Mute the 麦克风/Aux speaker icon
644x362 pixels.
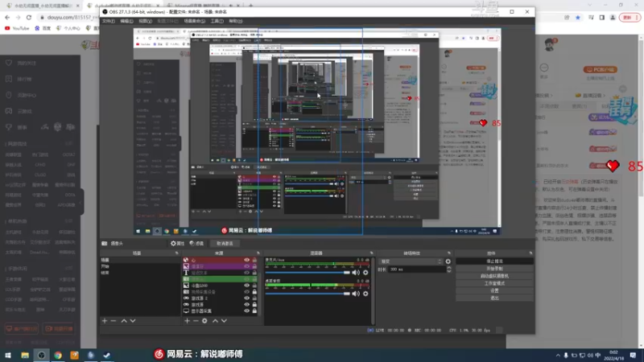[356, 273]
